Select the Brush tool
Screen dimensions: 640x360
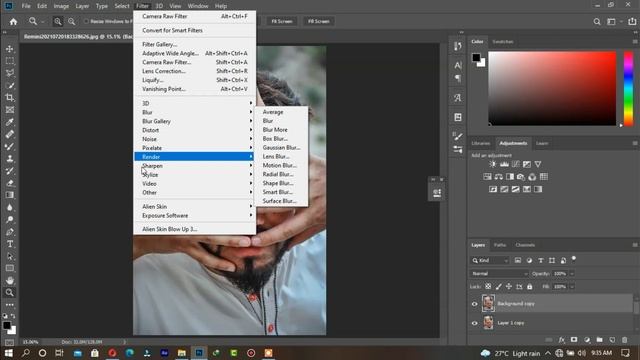pos(9,147)
